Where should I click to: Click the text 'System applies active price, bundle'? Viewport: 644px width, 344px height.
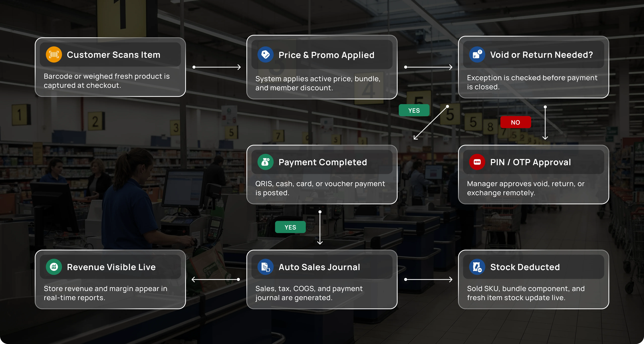pos(318,79)
